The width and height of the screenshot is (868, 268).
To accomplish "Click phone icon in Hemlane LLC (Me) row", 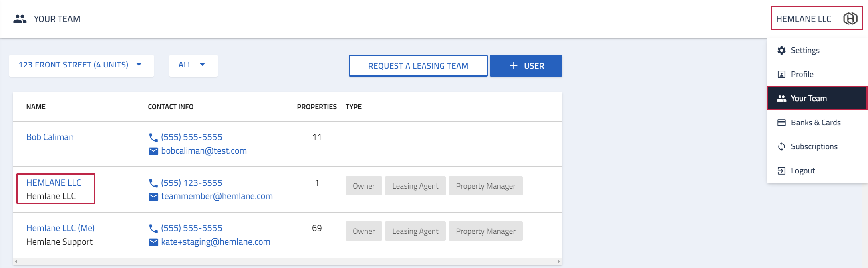I will coord(153,228).
